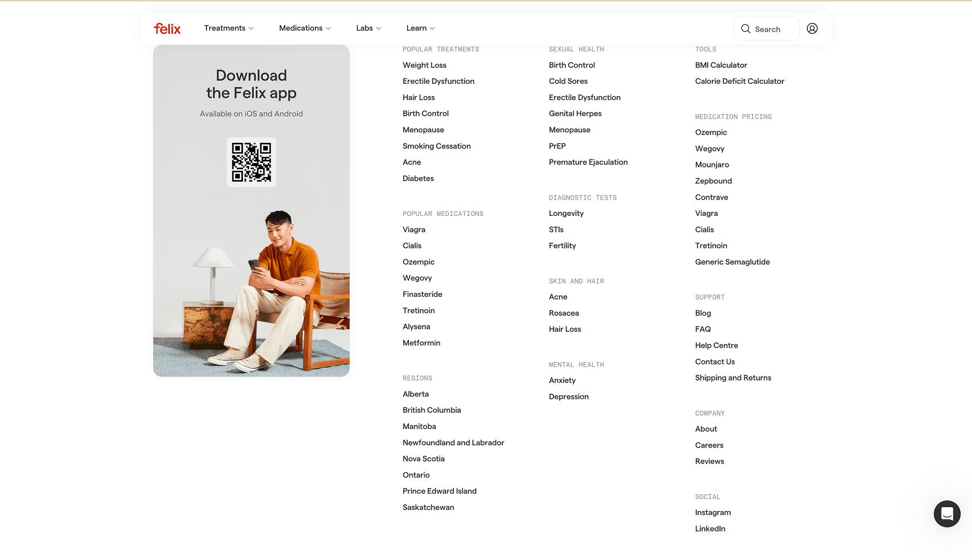The image size is (972, 560).
Task: Open Felix's Instagram page
Action: click(x=713, y=512)
